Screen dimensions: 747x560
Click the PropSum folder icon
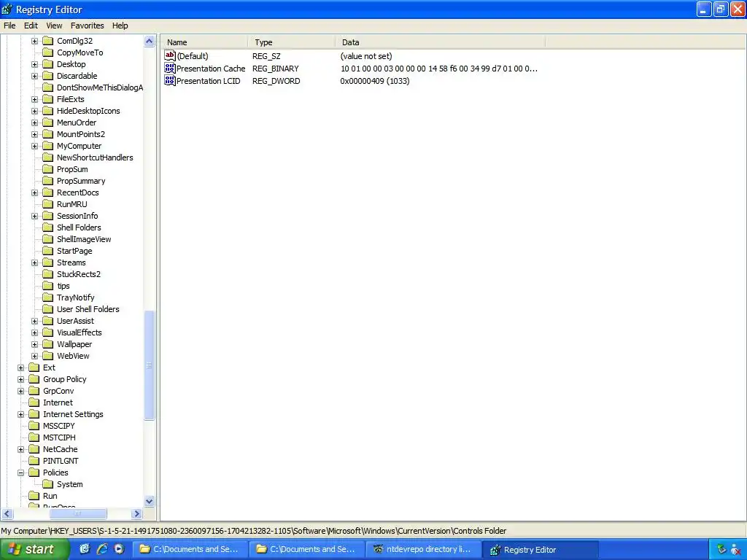click(x=47, y=169)
